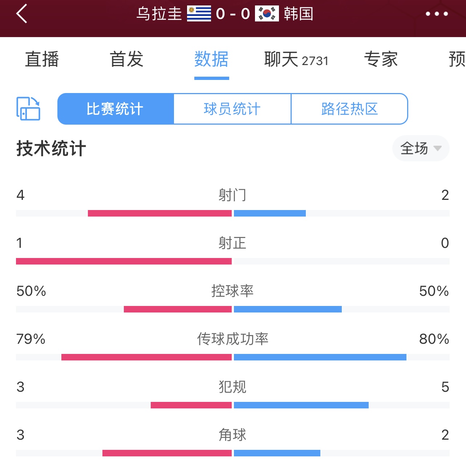Select the 比赛统计 segment

point(116,109)
